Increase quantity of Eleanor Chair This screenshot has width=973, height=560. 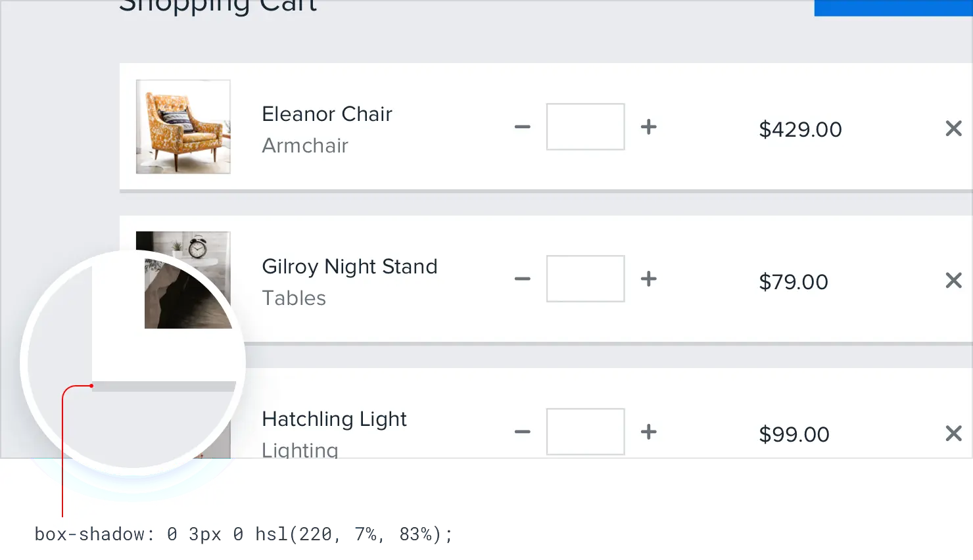(x=648, y=127)
